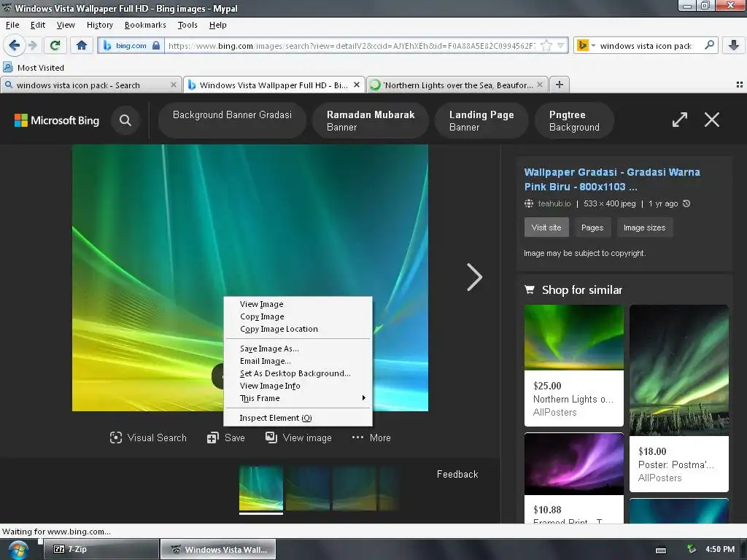Viewport: 747px width, 560px height.
Task: Click the history clock icon beside '1 yr ago'
Action: (x=686, y=203)
